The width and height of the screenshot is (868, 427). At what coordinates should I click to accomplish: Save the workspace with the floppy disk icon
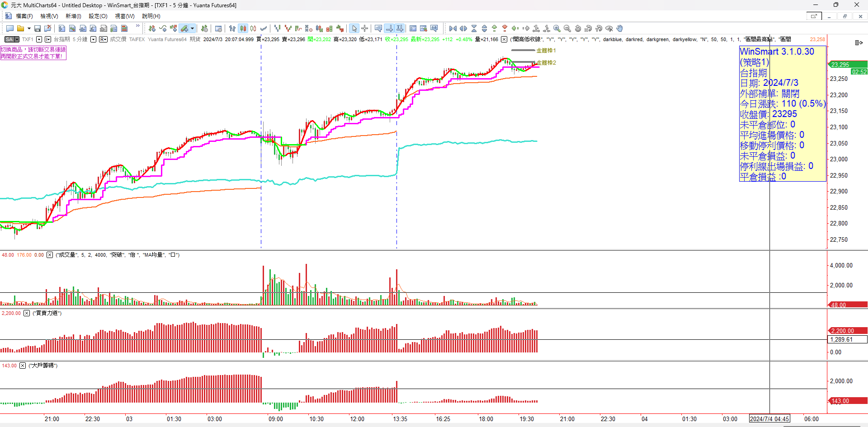[x=38, y=28]
